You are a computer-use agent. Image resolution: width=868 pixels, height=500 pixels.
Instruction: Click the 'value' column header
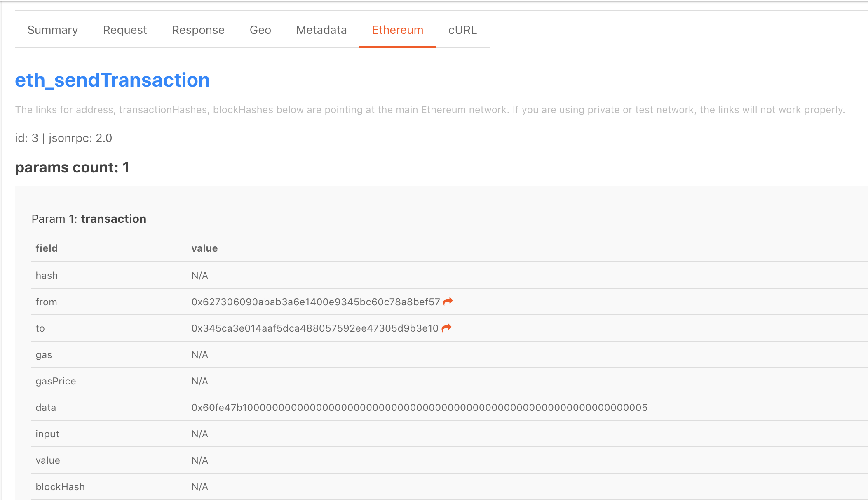pyautogui.click(x=204, y=248)
